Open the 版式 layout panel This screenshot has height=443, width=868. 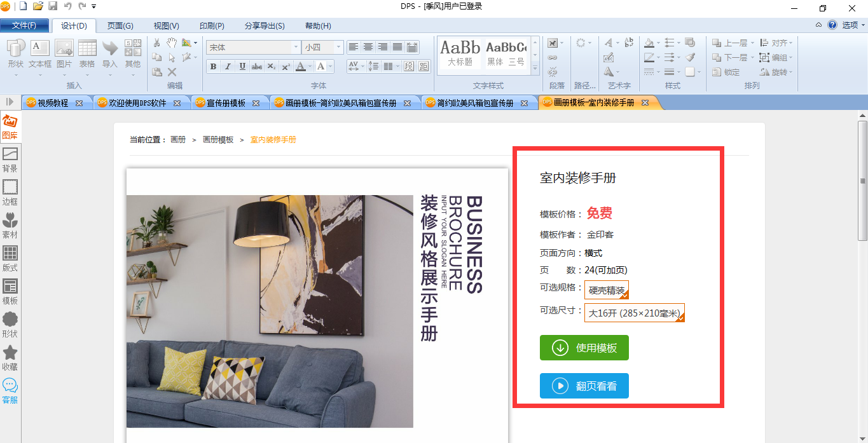[10, 259]
